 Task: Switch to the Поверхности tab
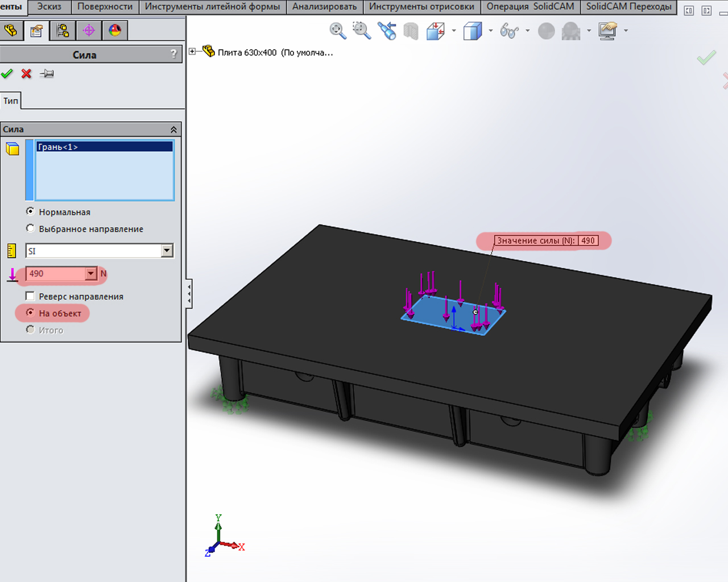(105, 7)
